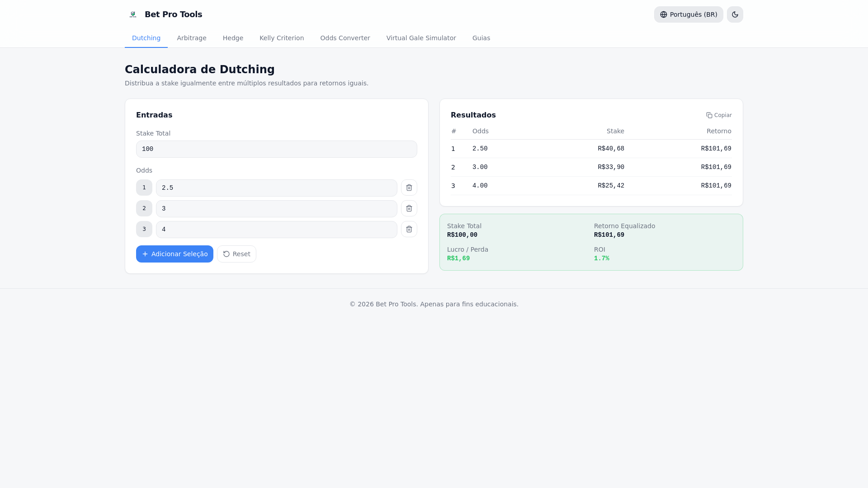
Task: Edit the second odds field showing 3
Action: coord(277,209)
